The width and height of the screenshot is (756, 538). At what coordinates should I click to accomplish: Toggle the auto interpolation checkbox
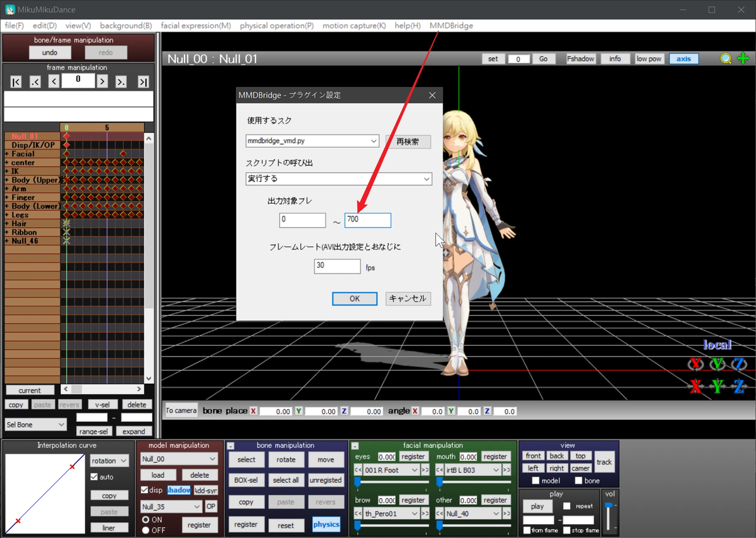click(x=94, y=476)
